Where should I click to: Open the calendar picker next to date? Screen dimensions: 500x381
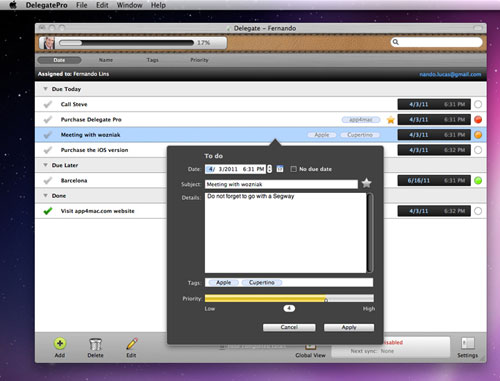[x=280, y=169]
